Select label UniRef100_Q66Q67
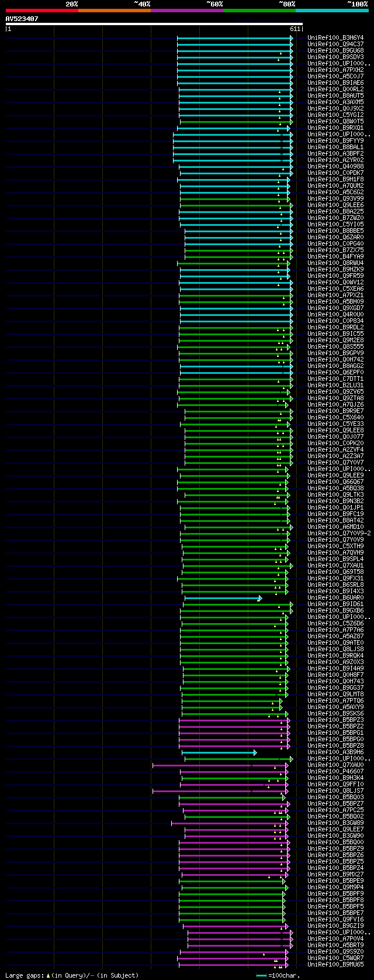374x980 pixels. pos(335,482)
